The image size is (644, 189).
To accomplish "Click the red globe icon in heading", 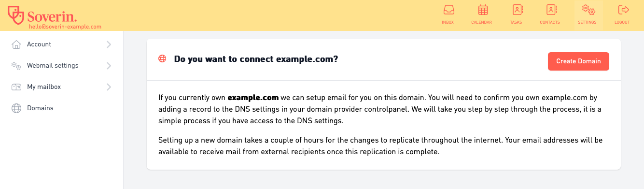I will pos(162,59).
